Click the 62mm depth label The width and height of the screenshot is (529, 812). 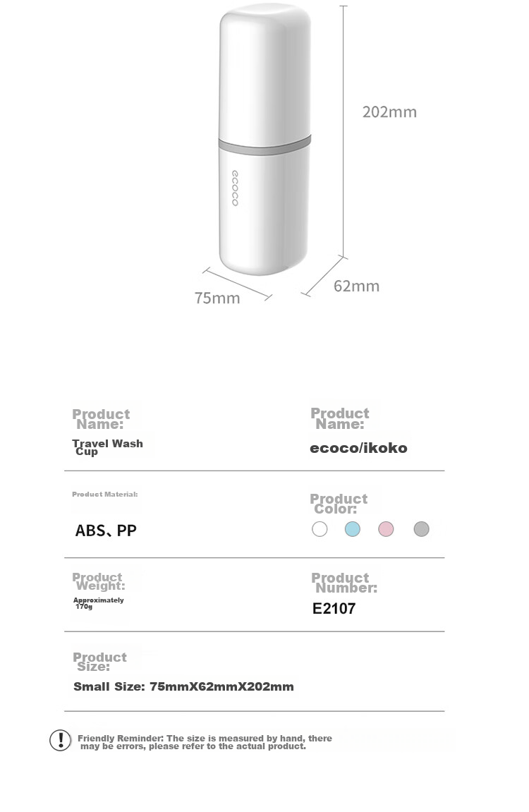(357, 286)
